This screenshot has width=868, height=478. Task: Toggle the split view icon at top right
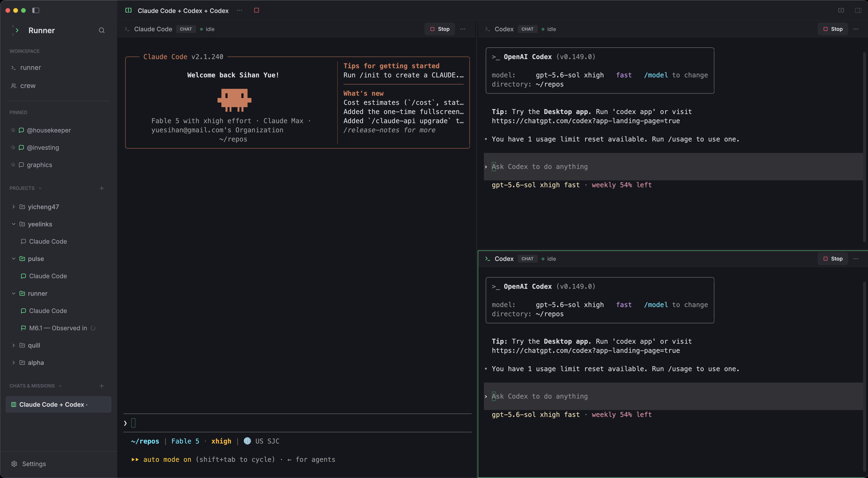click(841, 11)
